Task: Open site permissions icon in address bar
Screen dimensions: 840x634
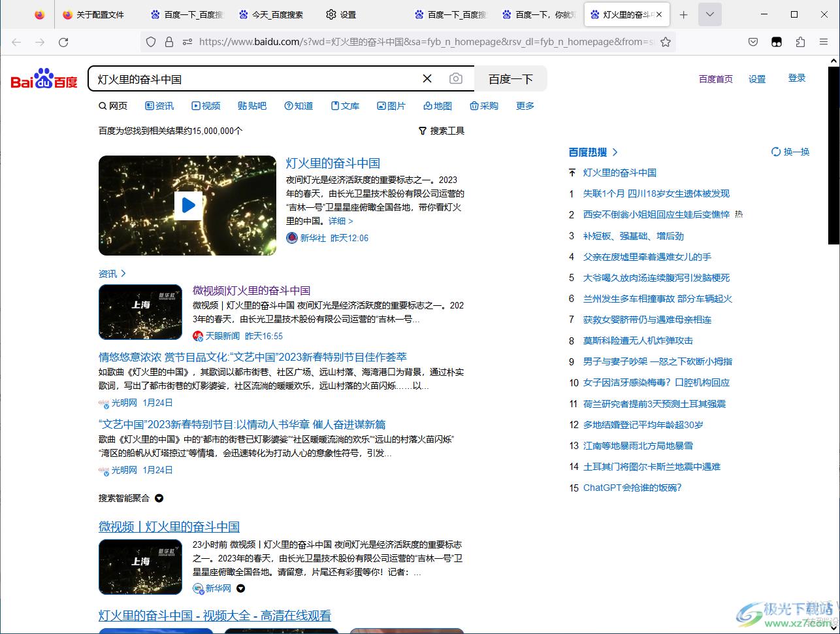Action: coord(187,42)
